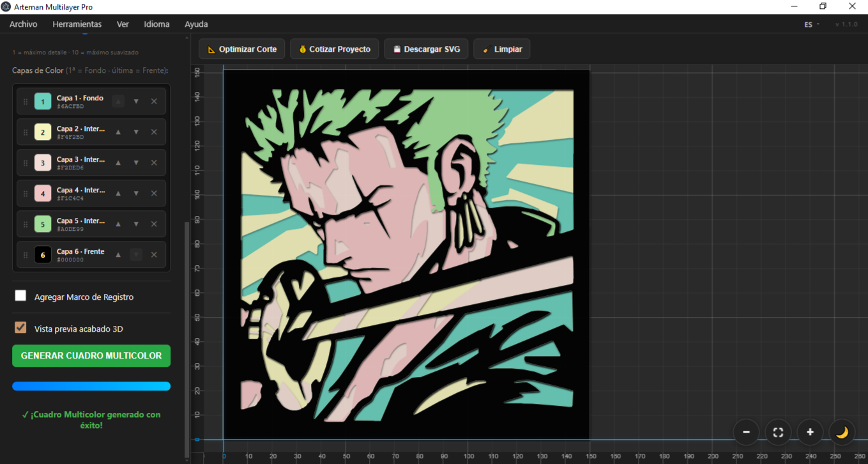Delete Capa 1 Fondo with its X
The width and height of the screenshot is (868, 464).
click(x=154, y=101)
